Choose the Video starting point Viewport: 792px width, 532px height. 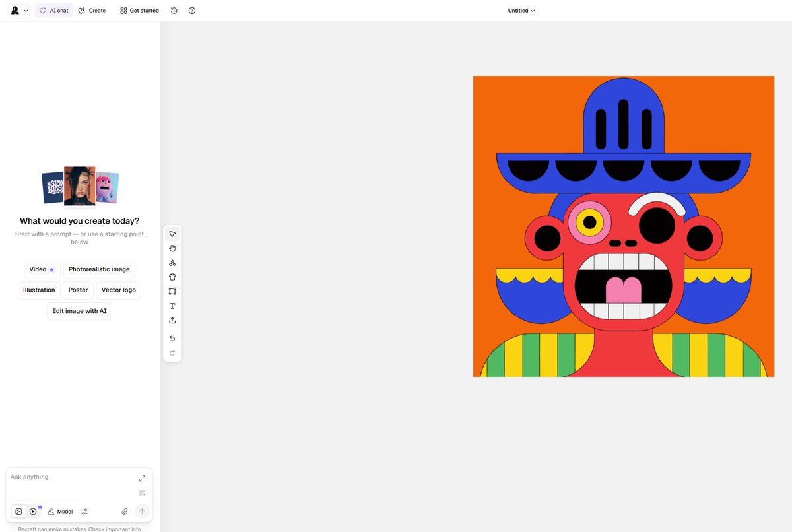[x=42, y=269]
